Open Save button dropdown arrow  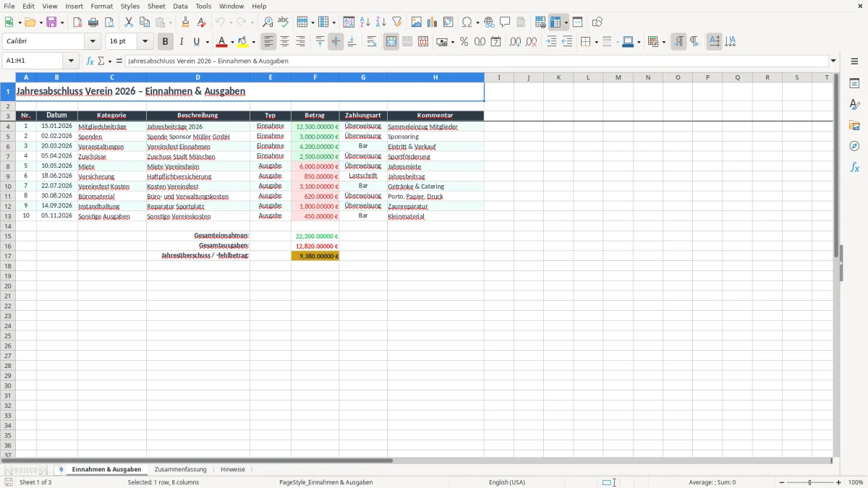(62, 22)
